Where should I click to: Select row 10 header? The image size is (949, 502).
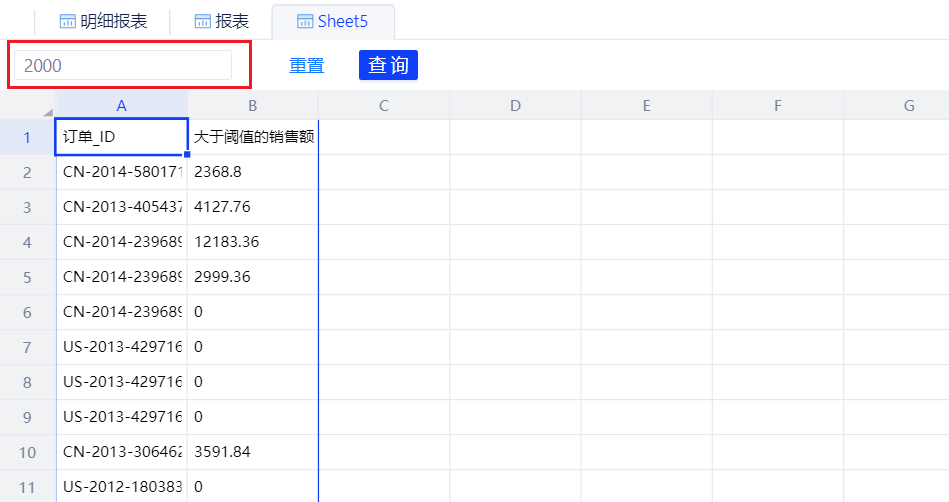tap(28, 452)
